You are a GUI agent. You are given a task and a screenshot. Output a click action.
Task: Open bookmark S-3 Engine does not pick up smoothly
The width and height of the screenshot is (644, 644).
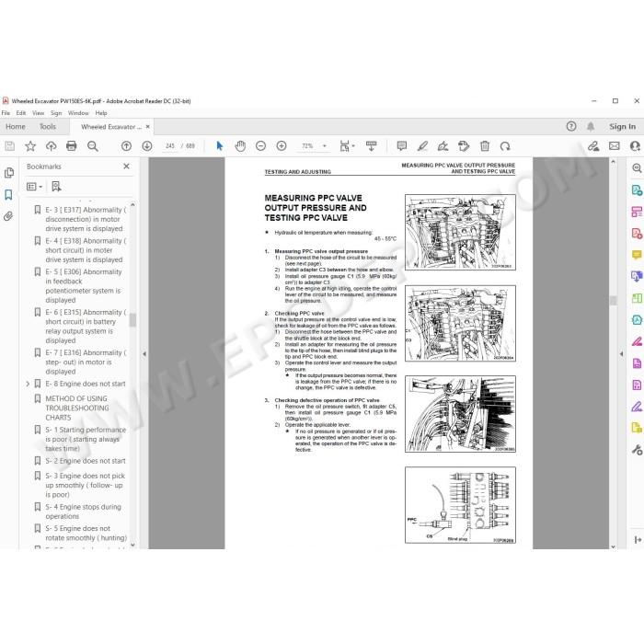click(85, 485)
